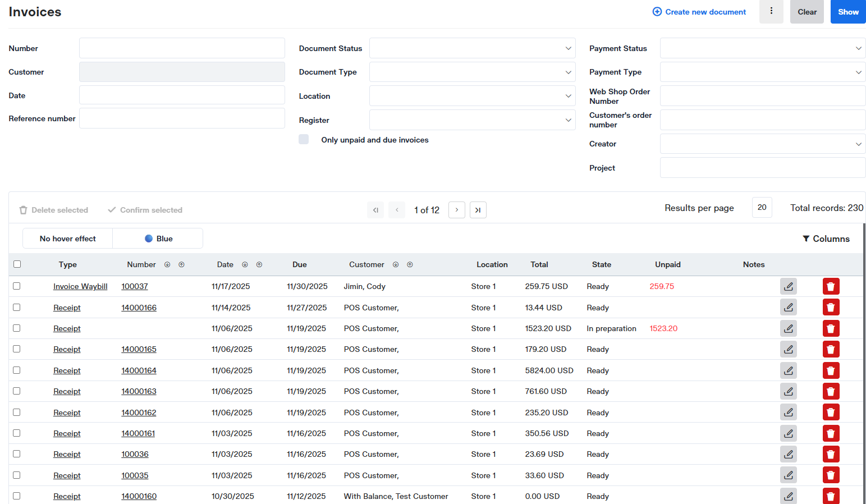This screenshot has height=504, width=866.
Task: Enable only unpaid and due invoices
Action: [x=304, y=140]
